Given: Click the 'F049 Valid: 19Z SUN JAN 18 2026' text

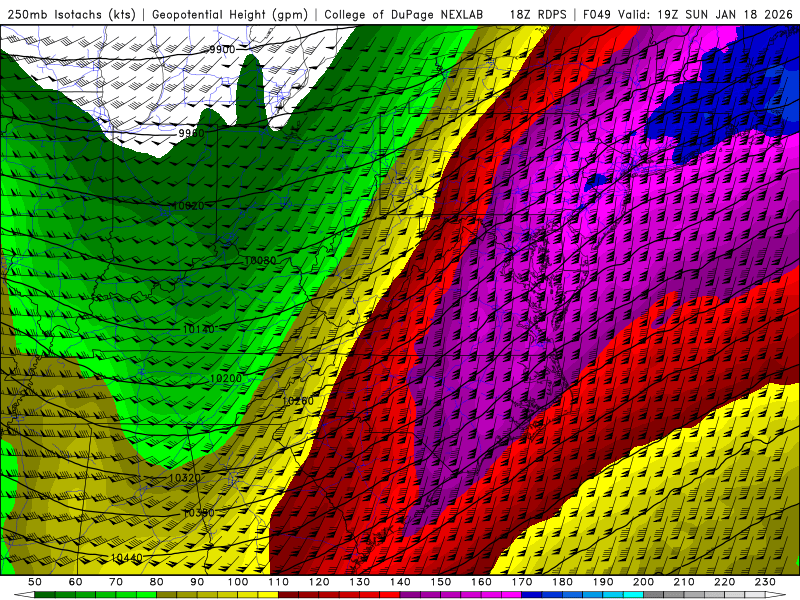Looking at the screenshot, I should 688,14.
